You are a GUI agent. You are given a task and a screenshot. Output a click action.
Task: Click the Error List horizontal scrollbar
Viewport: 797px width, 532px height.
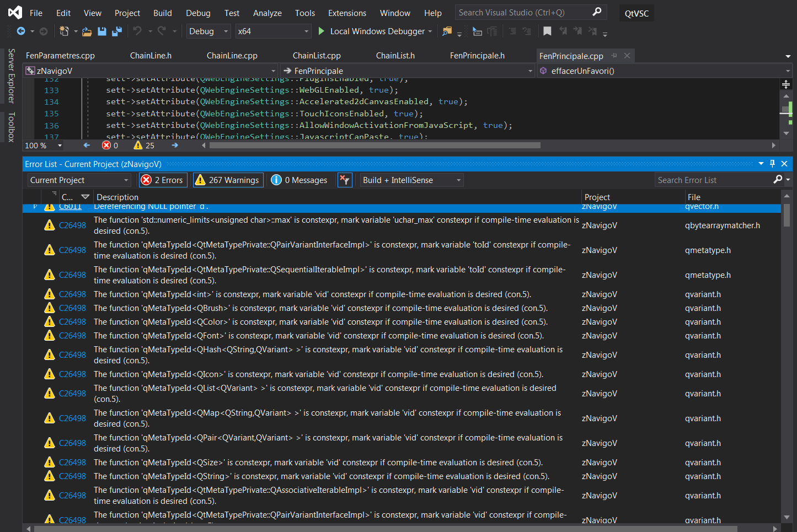(386, 529)
